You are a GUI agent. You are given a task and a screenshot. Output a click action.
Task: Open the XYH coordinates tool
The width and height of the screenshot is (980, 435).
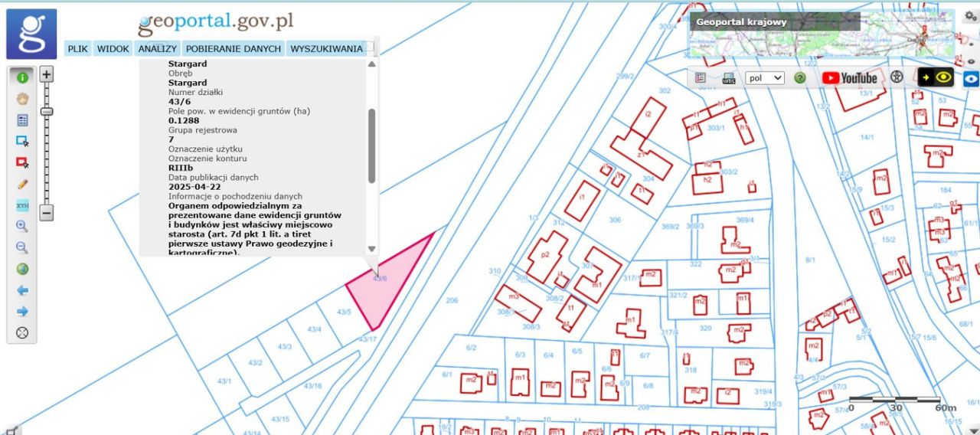22,205
